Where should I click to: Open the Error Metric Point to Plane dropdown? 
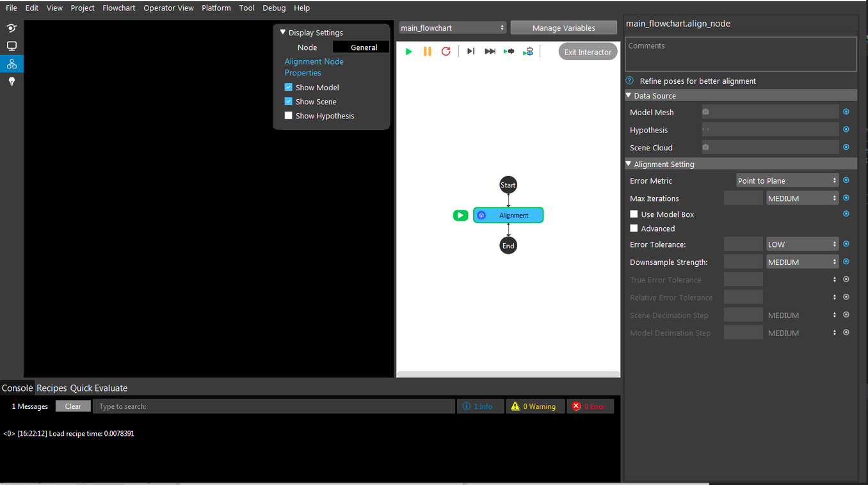[787, 180]
